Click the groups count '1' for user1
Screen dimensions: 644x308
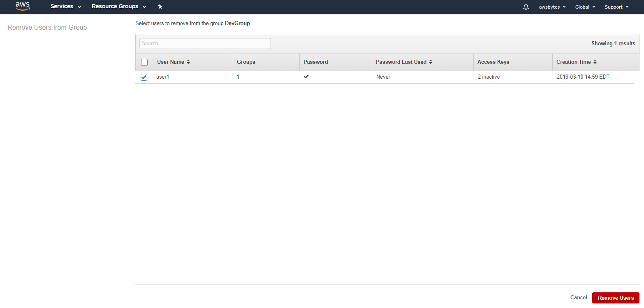tap(238, 77)
